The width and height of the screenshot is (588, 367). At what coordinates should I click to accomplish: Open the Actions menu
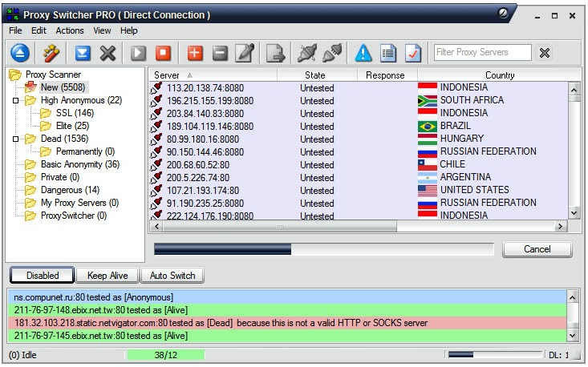click(x=70, y=30)
